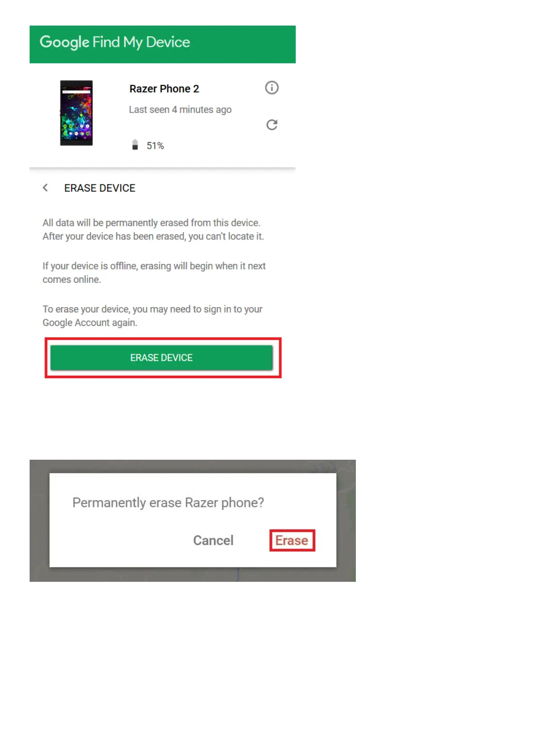Click the 51% battery percentage
Image resolution: width=534 pixels, height=756 pixels.
point(155,146)
